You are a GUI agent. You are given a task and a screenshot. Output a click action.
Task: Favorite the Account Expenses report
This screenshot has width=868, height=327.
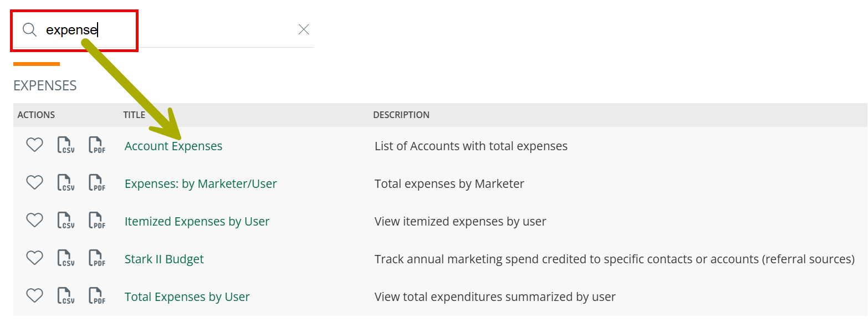pos(35,145)
